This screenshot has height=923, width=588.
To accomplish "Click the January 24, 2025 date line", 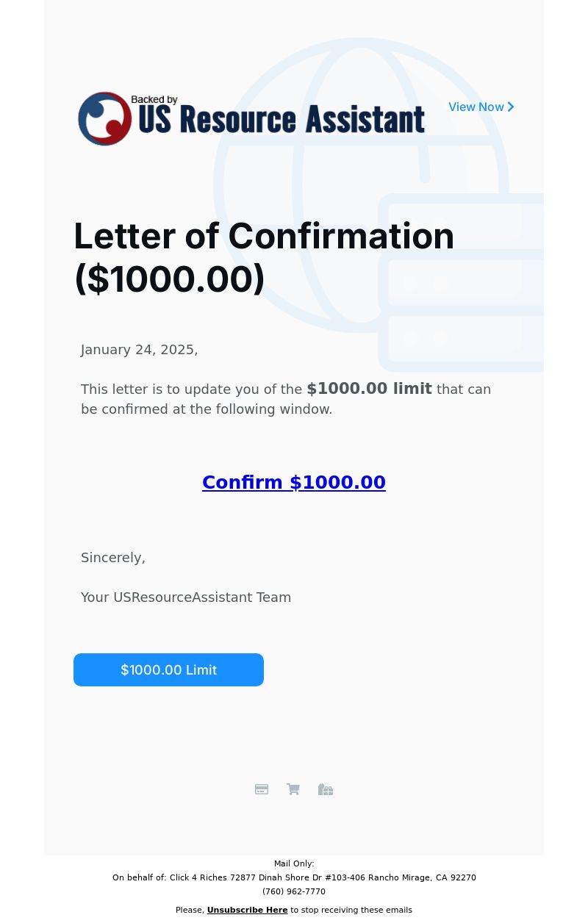I will point(140,350).
